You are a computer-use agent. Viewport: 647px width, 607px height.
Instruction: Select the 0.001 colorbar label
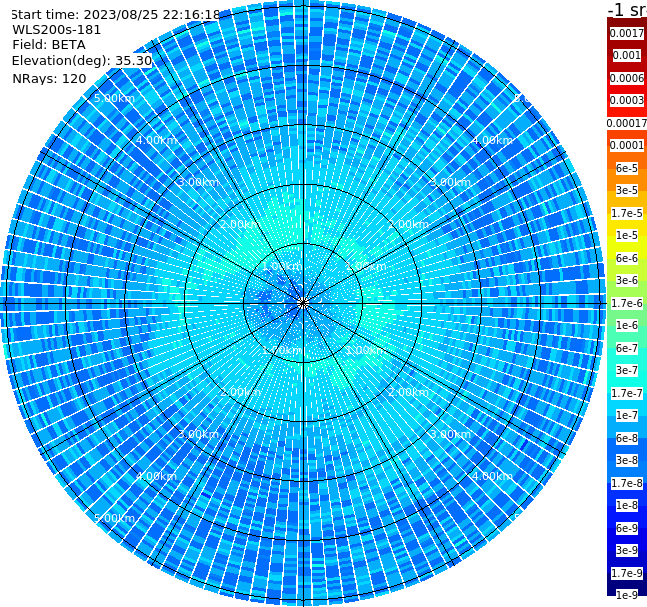627,56
